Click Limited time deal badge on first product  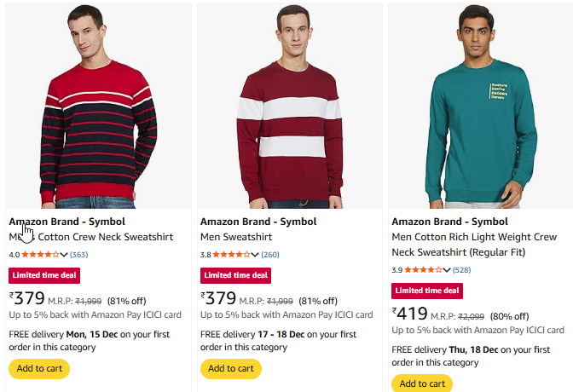click(x=44, y=275)
